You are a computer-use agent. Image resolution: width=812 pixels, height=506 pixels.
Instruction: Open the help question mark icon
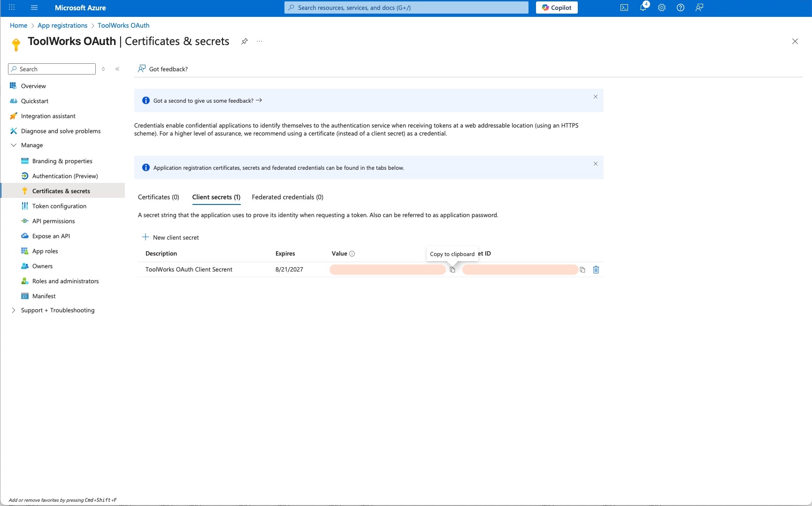680,8
